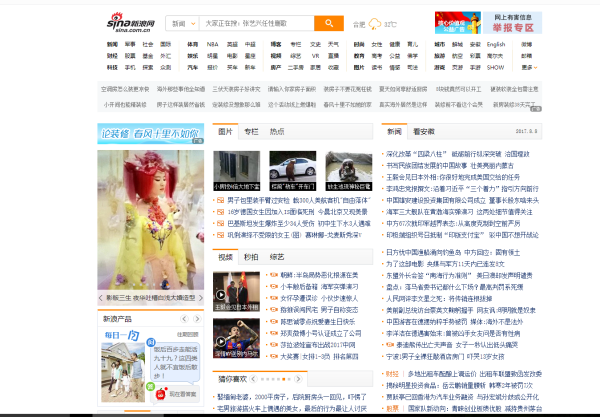Open NBA in the navigation

(x=213, y=44)
